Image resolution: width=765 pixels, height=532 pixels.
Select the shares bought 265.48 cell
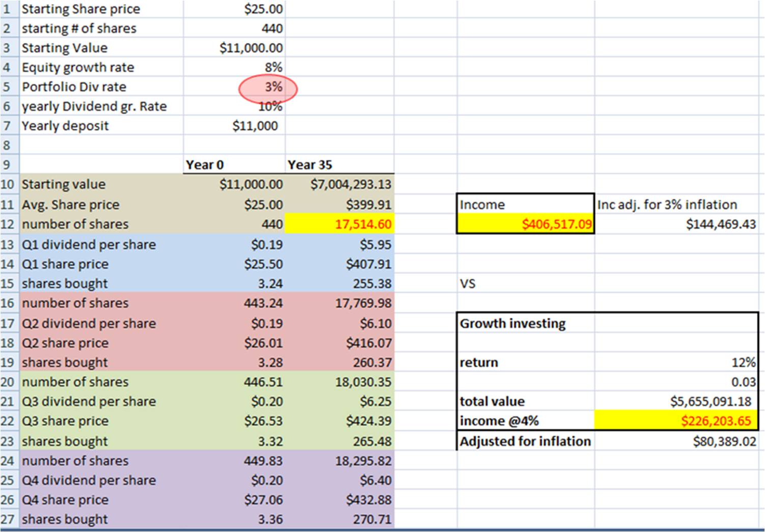(x=340, y=441)
